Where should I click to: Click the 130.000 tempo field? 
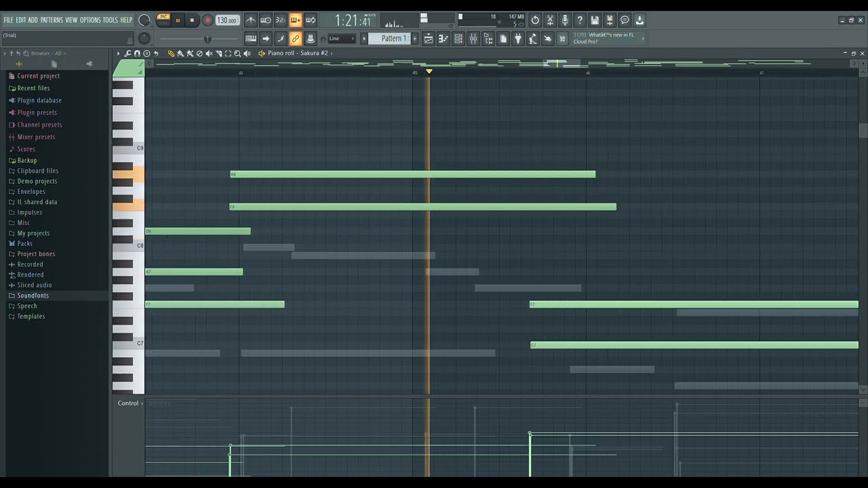(x=227, y=20)
